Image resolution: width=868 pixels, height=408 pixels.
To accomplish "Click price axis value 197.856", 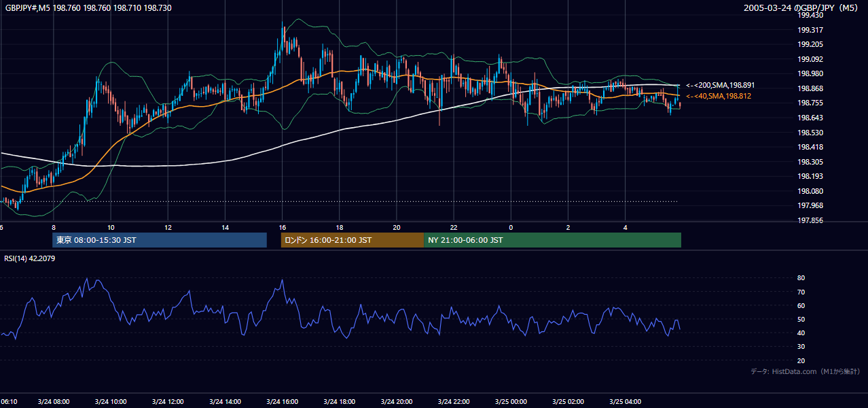I will [x=810, y=221].
